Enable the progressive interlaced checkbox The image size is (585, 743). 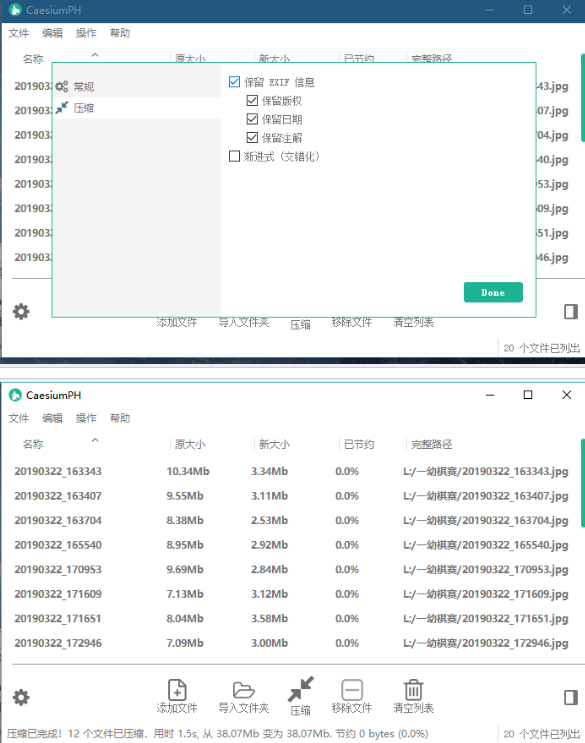click(x=234, y=156)
